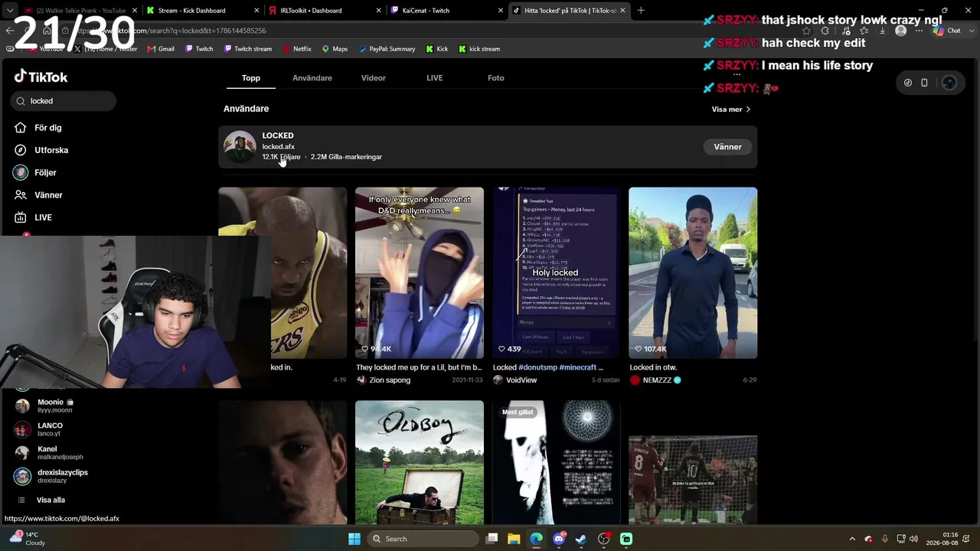Click the microphone icon in system tray
The height and width of the screenshot is (551, 980).
(x=884, y=539)
